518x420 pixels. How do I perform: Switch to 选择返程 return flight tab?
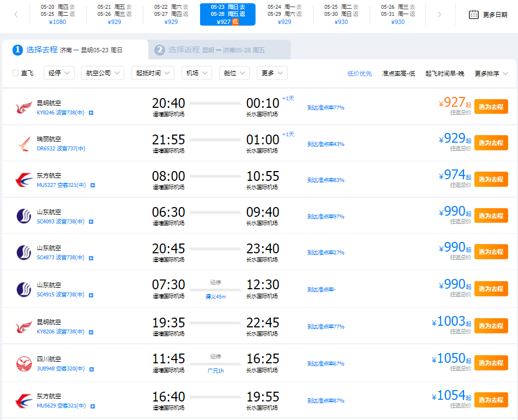click(219, 50)
